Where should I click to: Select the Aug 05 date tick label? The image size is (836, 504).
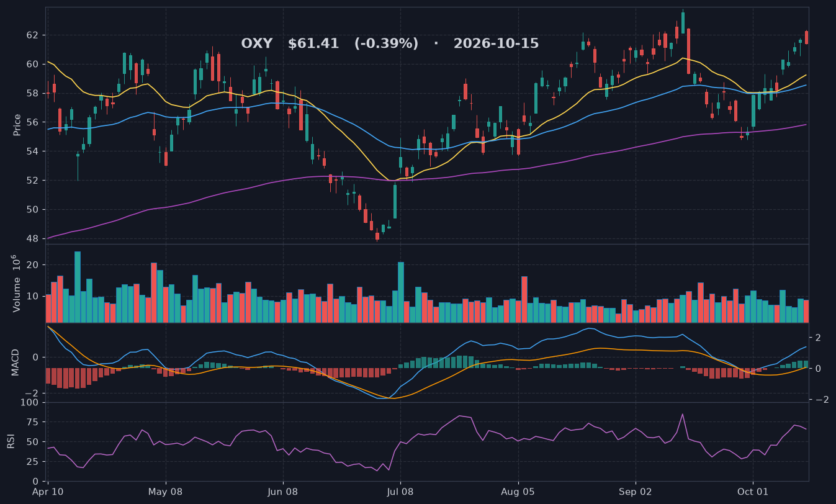(x=518, y=492)
